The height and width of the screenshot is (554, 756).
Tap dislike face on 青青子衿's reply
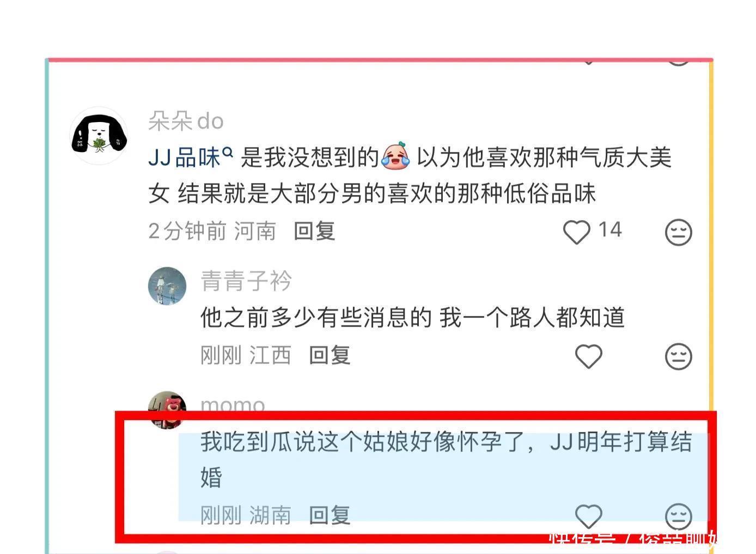click(679, 356)
